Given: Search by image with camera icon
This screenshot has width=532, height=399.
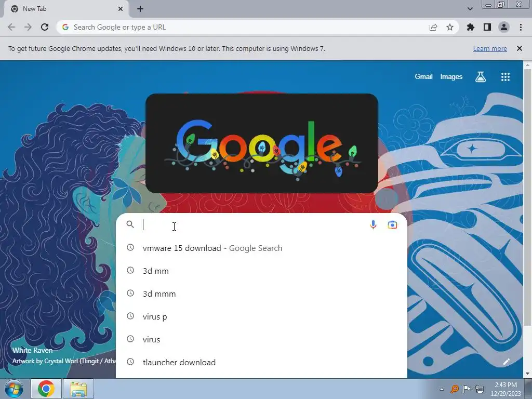Looking at the screenshot, I should coord(393,224).
